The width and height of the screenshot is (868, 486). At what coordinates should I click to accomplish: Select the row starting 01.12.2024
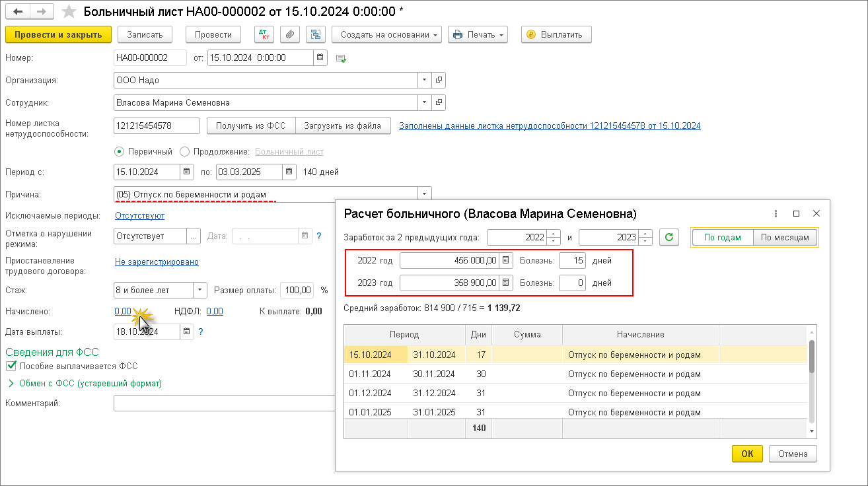coord(575,393)
